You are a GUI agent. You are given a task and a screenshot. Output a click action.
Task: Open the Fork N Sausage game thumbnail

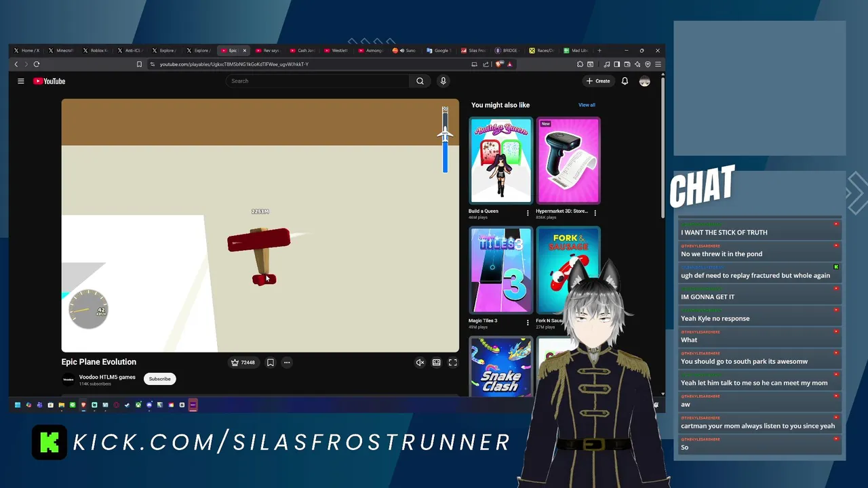568,270
